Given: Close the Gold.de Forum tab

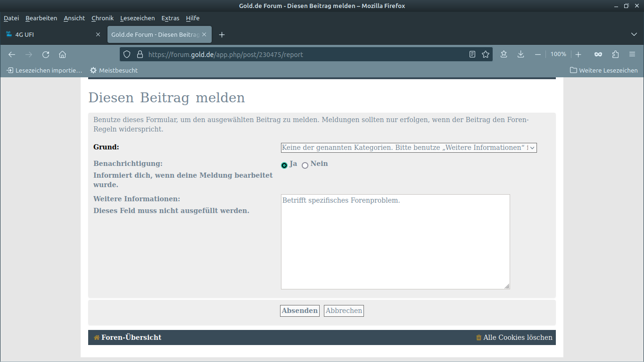Looking at the screenshot, I should [x=204, y=34].
